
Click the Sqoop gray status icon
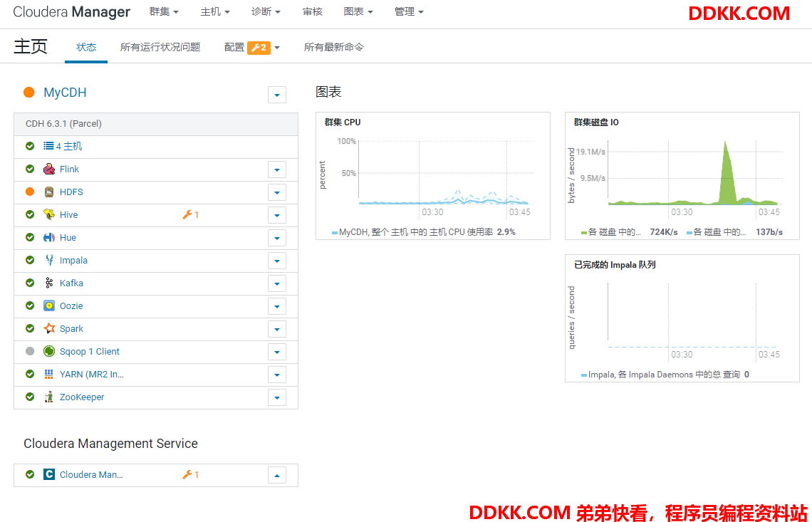[30, 351]
